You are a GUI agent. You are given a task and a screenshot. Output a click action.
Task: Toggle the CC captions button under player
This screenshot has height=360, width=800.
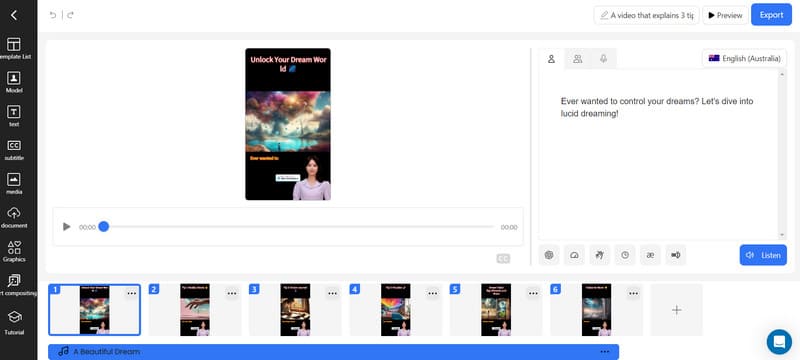coord(503,259)
